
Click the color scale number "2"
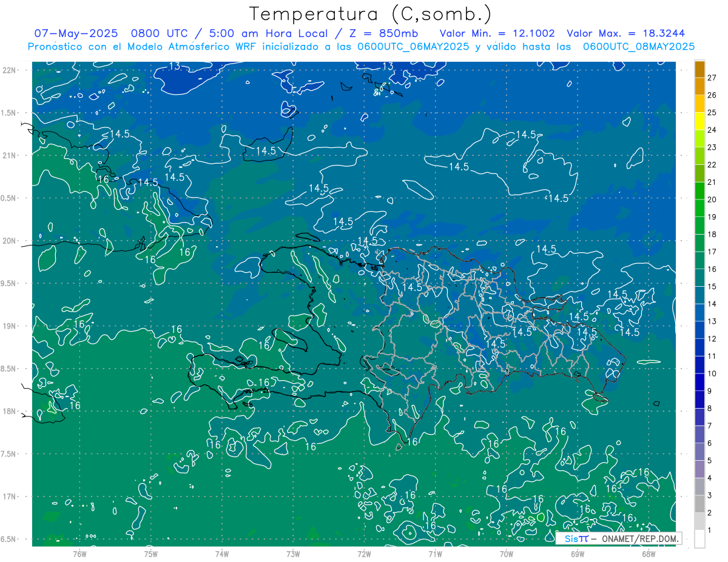pyautogui.click(x=710, y=513)
